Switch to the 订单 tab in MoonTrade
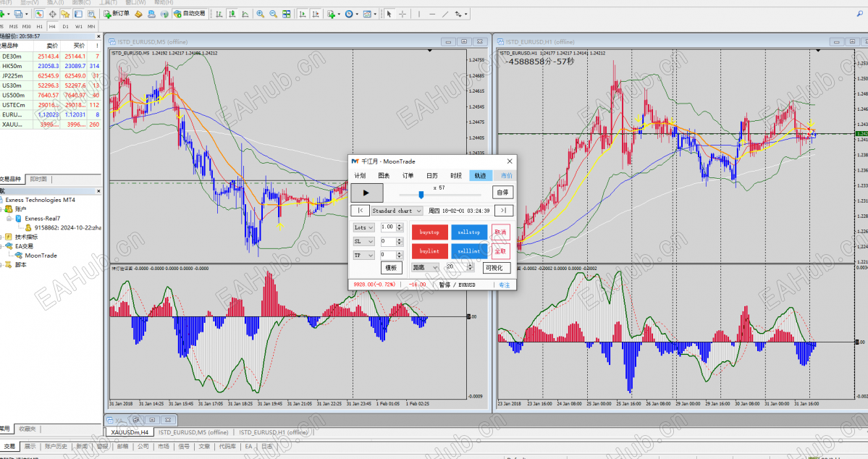Screen dimensions: 868x459 point(408,175)
